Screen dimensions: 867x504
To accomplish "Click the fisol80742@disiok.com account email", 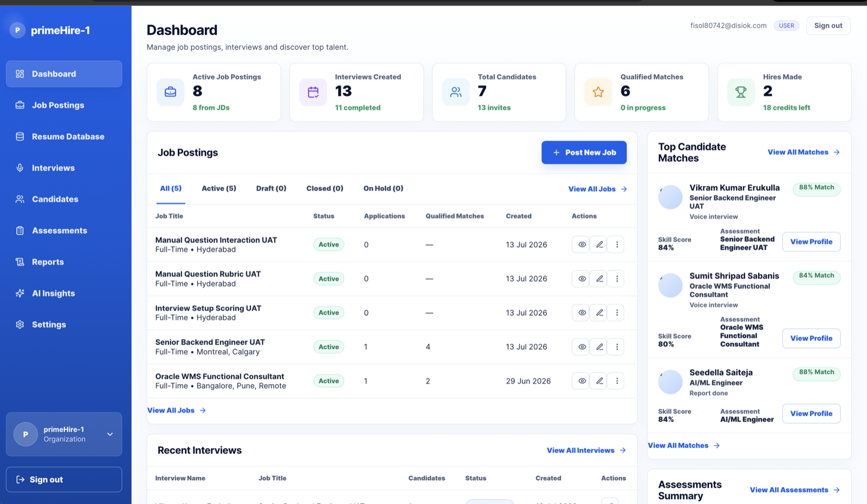I will [x=728, y=25].
